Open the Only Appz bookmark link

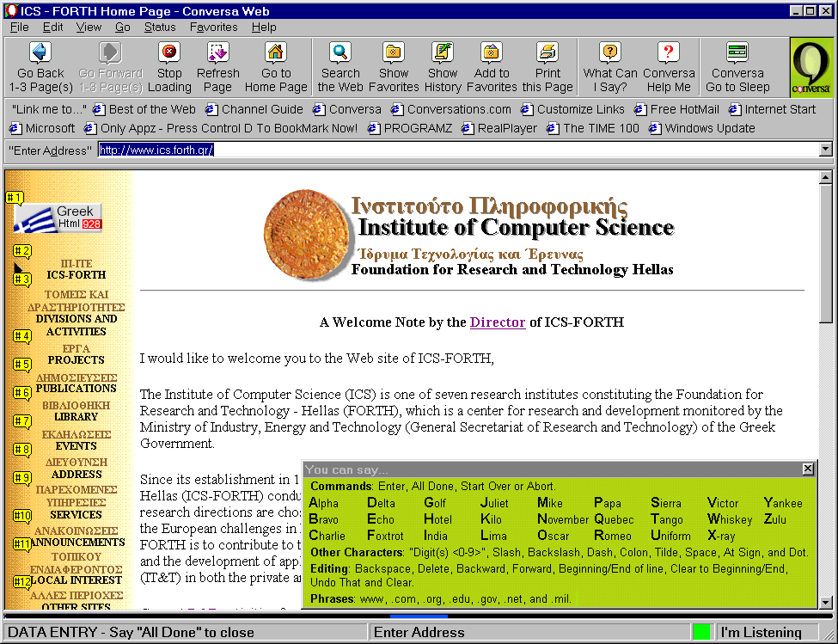click(x=221, y=128)
